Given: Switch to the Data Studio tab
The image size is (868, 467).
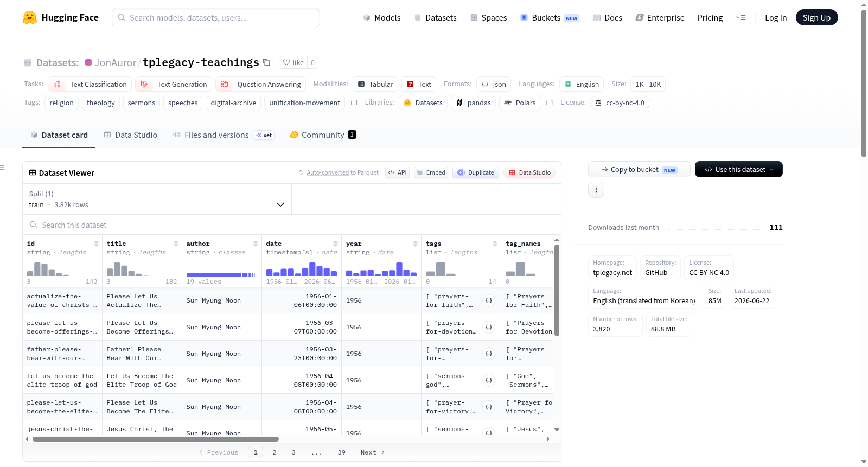Looking at the screenshot, I should click(131, 135).
